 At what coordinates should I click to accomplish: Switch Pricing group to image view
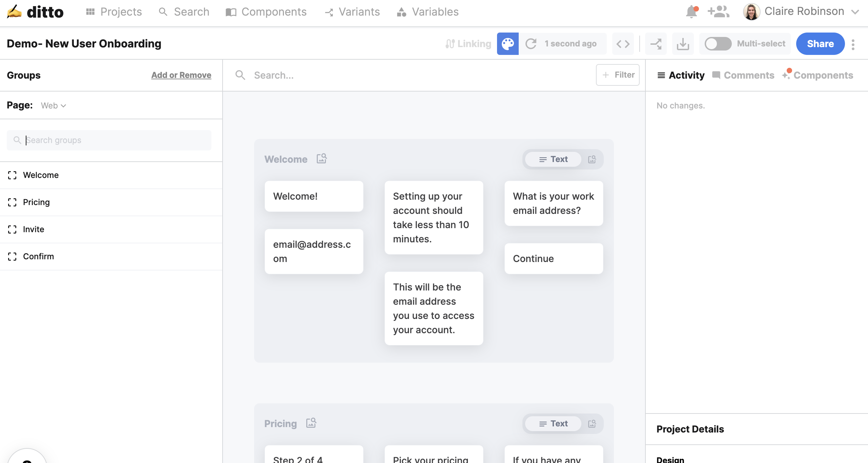(592, 424)
